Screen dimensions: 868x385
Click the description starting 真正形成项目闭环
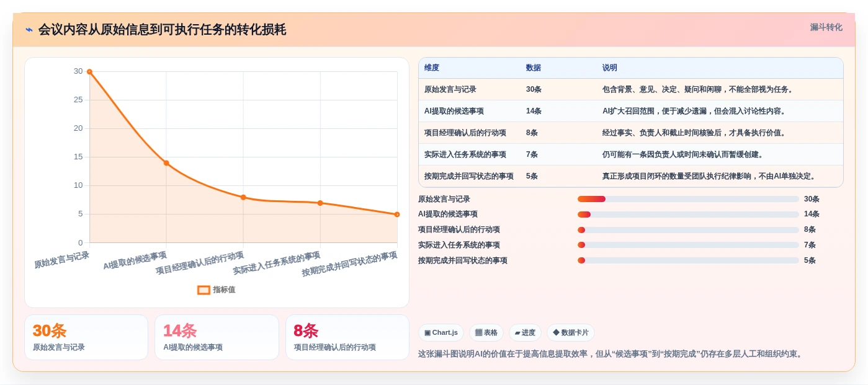click(x=709, y=176)
